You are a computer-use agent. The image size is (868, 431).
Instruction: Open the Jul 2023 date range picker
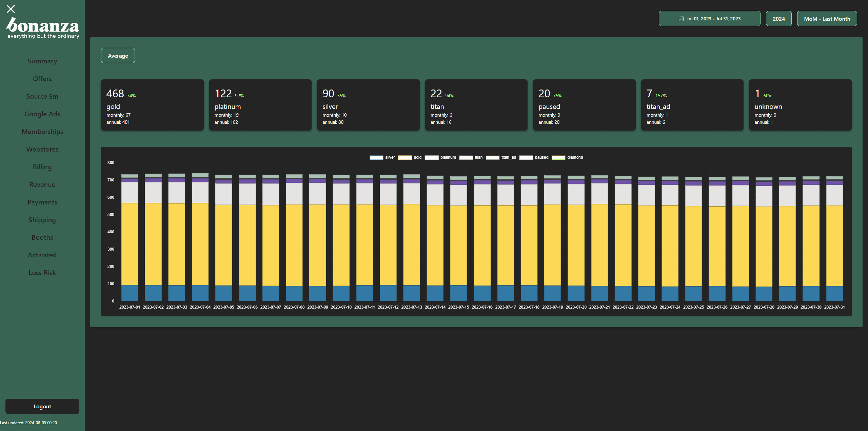pyautogui.click(x=709, y=19)
